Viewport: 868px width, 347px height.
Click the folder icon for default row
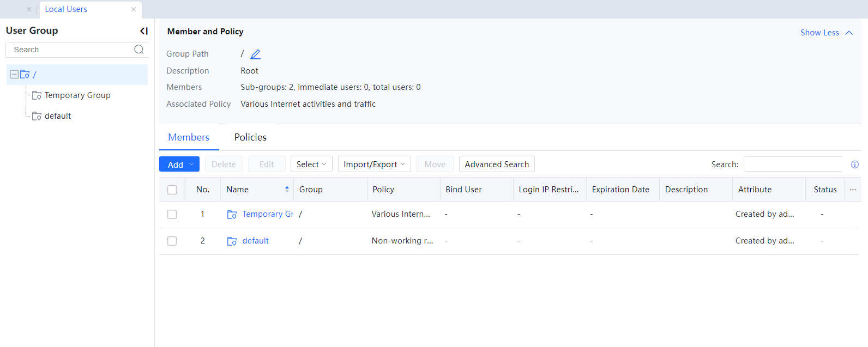pyautogui.click(x=232, y=241)
